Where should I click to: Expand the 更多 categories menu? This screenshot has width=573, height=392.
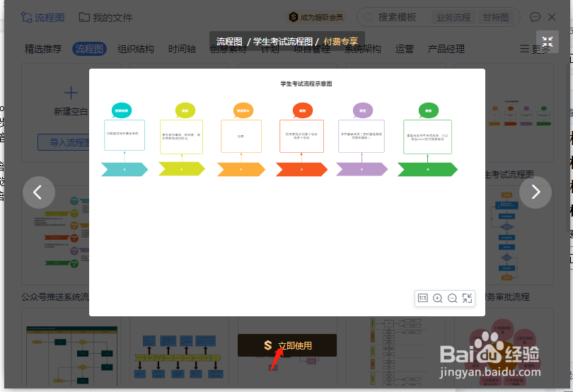535,49
